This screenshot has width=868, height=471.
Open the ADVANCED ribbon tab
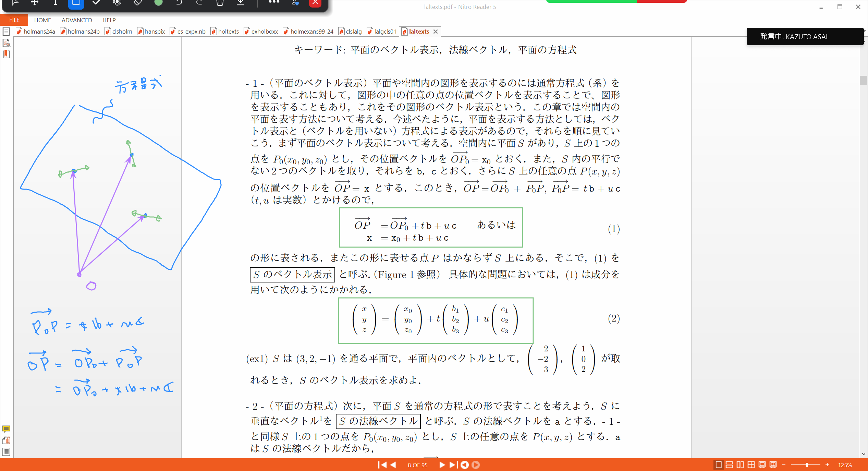pyautogui.click(x=77, y=20)
